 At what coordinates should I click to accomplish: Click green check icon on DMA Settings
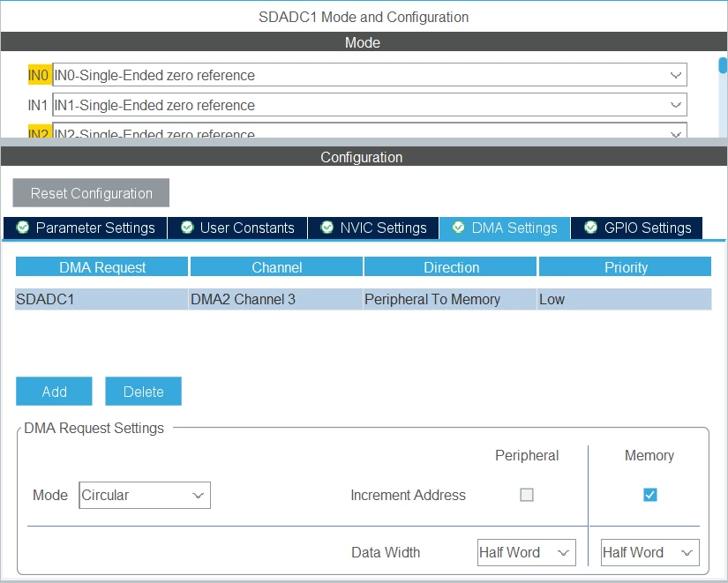458,228
